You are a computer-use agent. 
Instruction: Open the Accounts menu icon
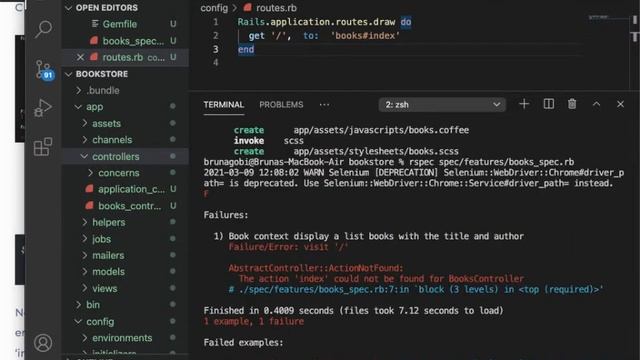pos(43,343)
